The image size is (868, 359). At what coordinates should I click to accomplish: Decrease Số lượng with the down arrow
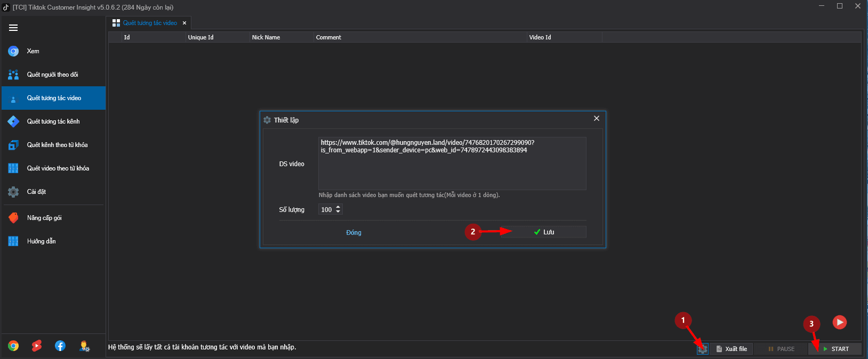[x=338, y=212]
